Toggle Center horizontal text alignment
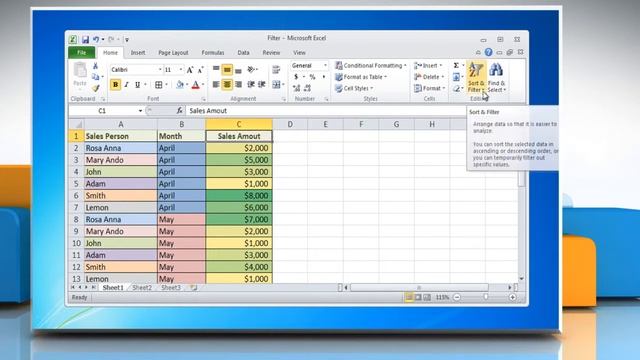The image size is (640, 360). coord(227,84)
